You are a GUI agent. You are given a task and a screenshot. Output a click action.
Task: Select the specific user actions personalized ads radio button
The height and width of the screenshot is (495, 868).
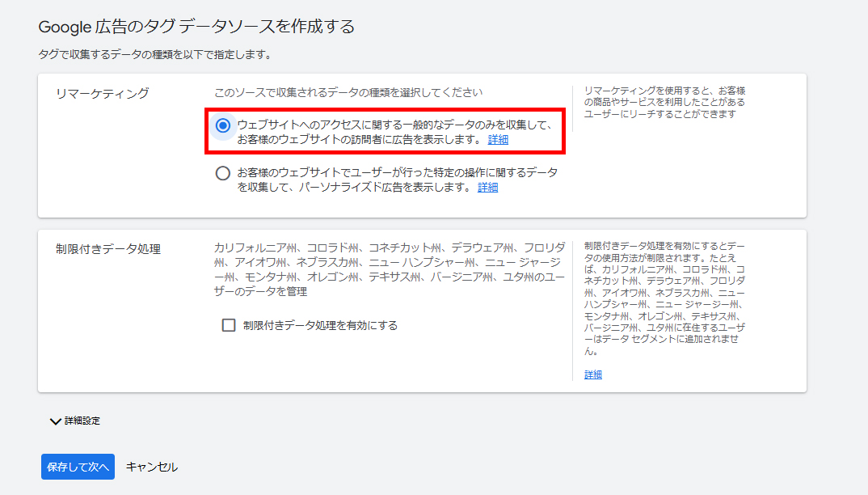[223, 173]
